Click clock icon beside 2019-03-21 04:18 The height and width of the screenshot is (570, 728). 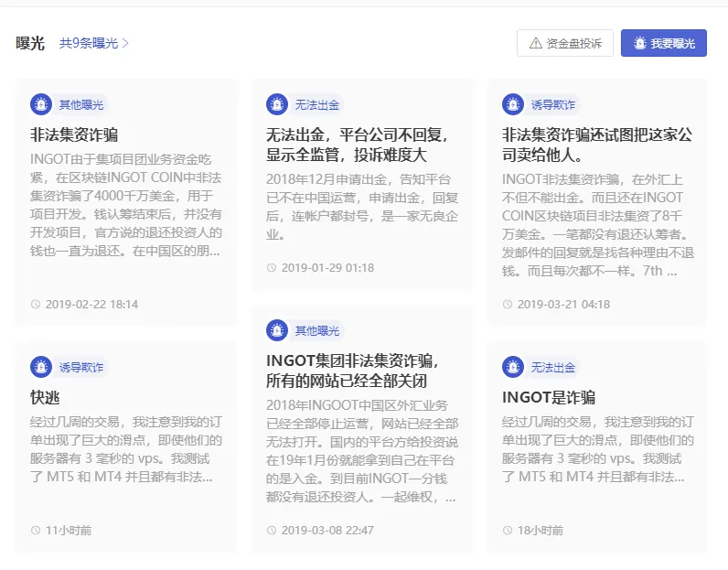click(508, 305)
